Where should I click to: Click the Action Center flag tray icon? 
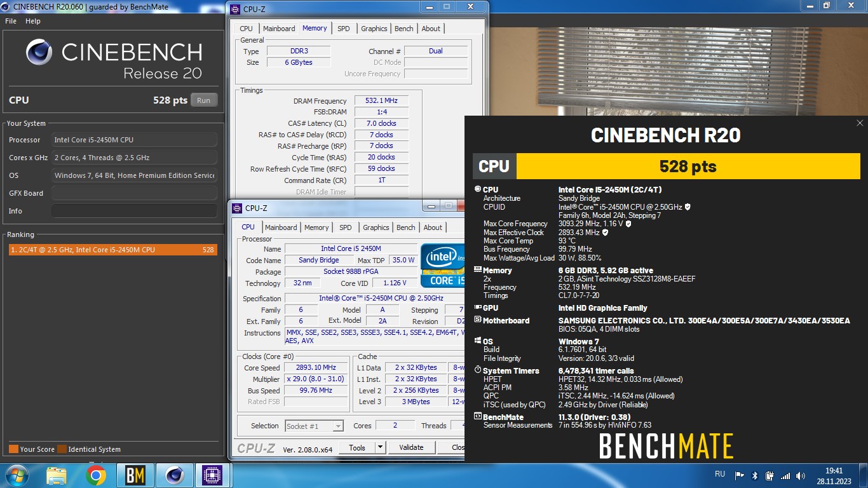tap(740, 475)
